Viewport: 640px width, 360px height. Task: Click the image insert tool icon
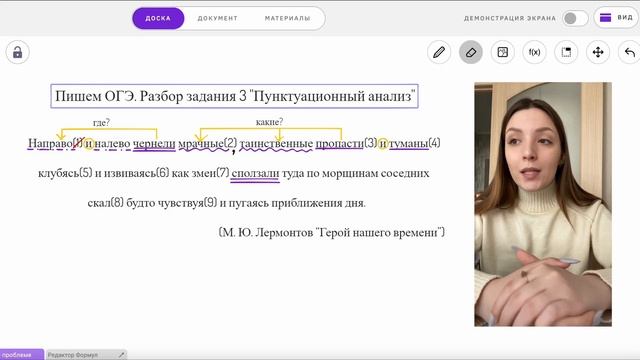point(502,52)
